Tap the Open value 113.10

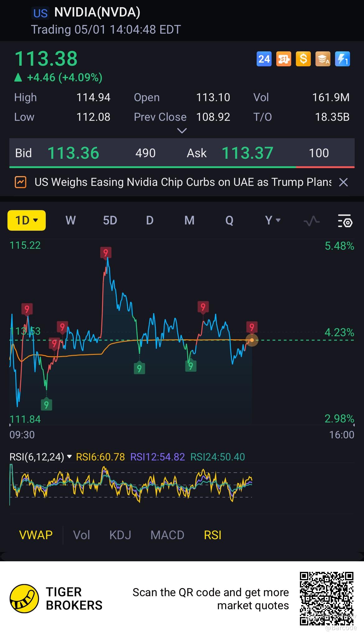click(213, 97)
